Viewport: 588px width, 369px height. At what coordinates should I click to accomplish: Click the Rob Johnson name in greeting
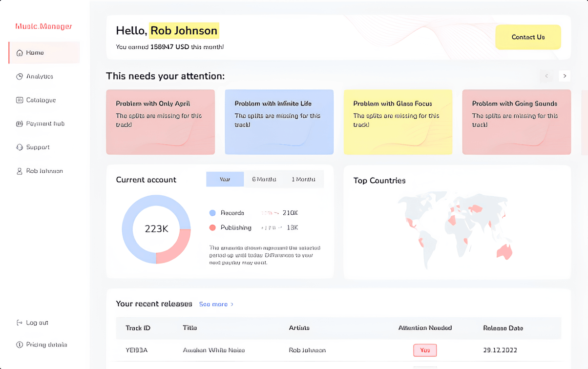point(184,30)
